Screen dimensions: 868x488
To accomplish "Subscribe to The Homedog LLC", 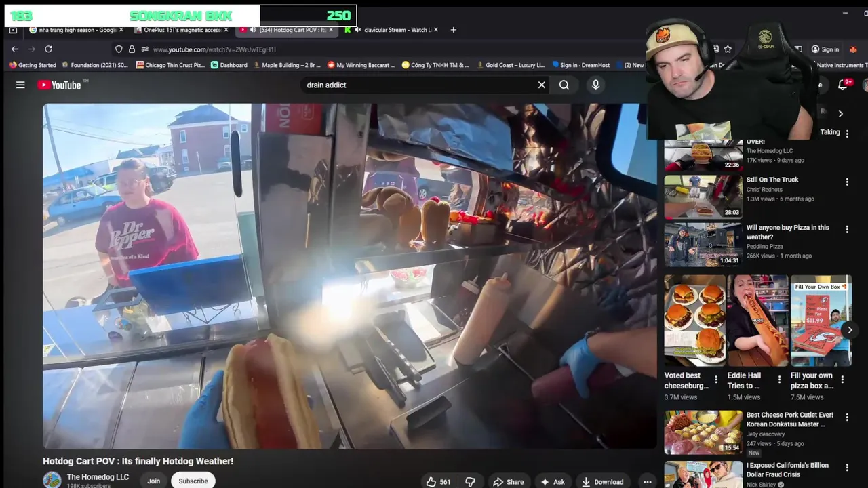I will (x=193, y=481).
